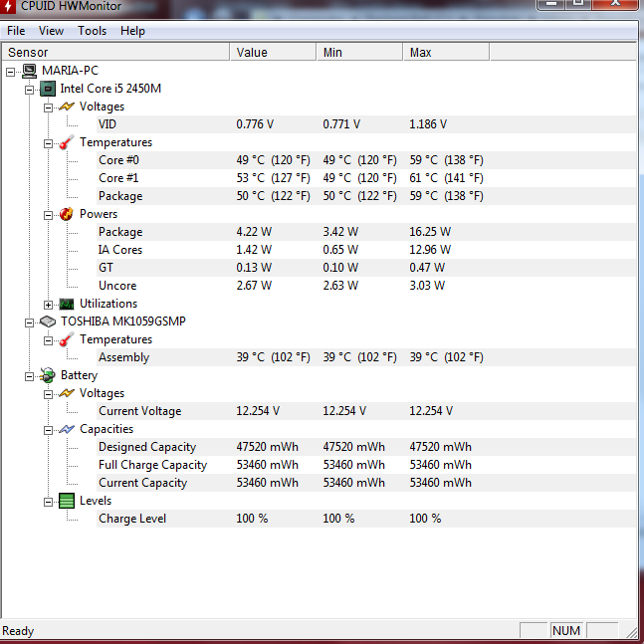Collapse the Capacities branch

point(48,430)
